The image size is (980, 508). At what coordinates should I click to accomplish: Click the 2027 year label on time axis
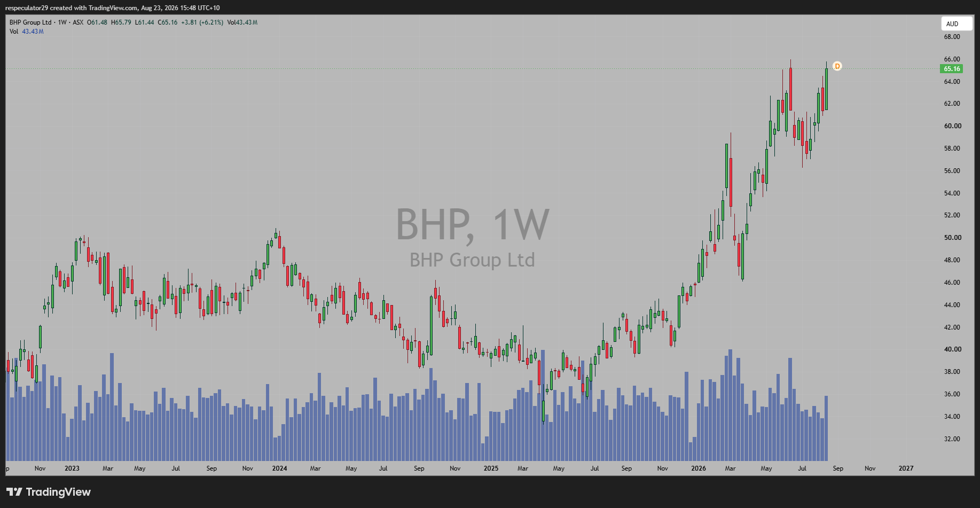pyautogui.click(x=906, y=468)
